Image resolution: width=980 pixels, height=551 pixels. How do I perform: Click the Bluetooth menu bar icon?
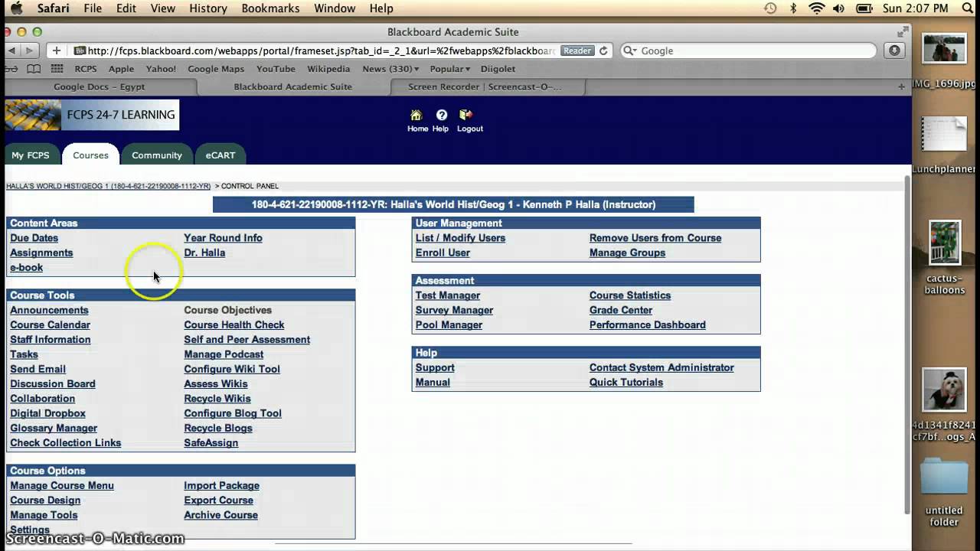point(793,8)
